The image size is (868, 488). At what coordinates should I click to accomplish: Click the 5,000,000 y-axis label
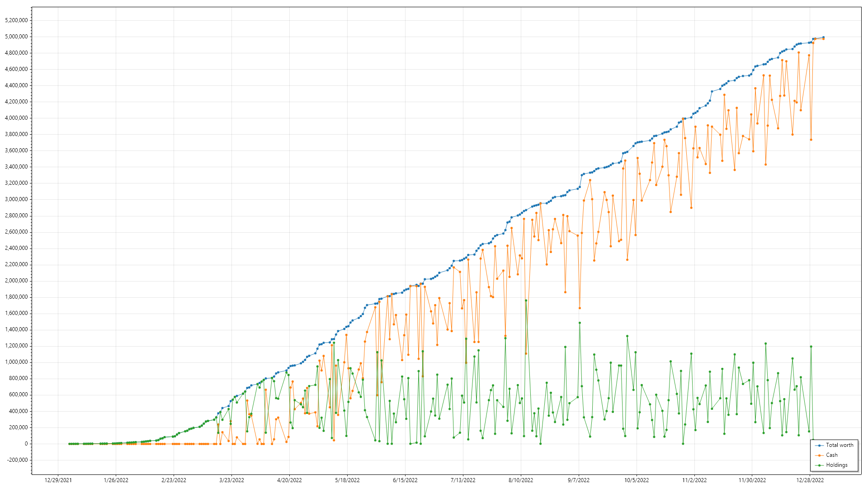[x=16, y=37]
